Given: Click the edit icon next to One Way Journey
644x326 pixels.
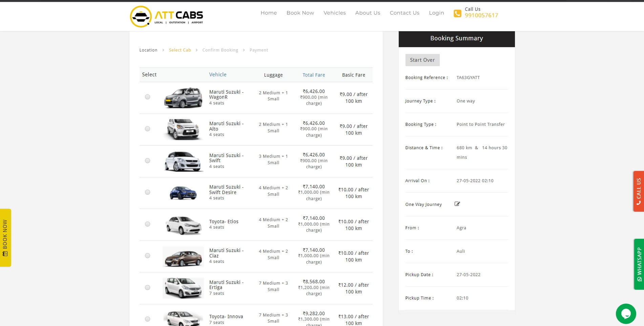Looking at the screenshot, I should [x=457, y=204].
